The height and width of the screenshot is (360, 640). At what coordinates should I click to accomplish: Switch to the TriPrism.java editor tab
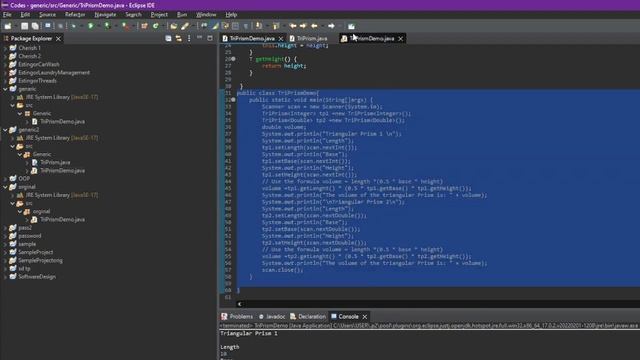tap(308, 38)
